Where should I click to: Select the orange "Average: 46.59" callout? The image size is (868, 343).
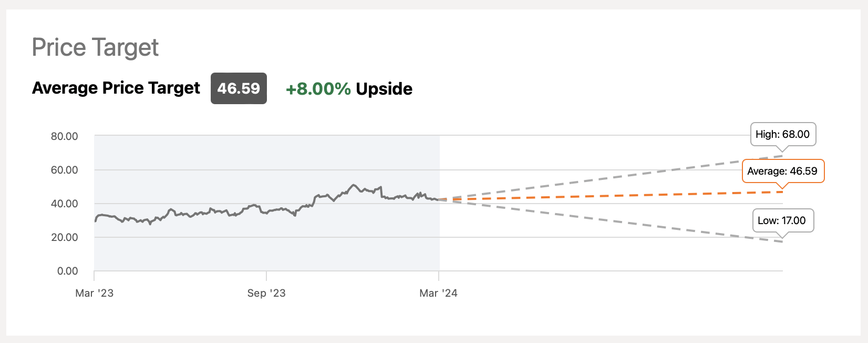click(782, 171)
